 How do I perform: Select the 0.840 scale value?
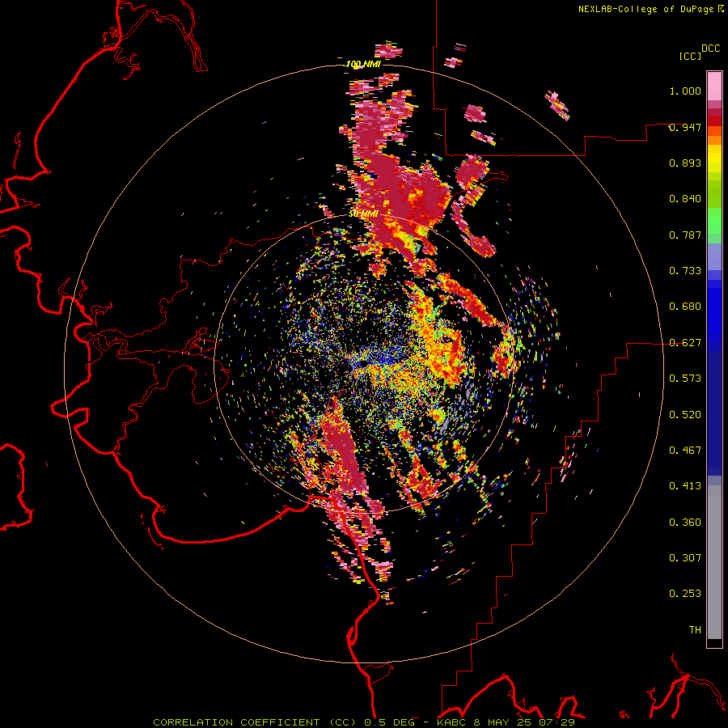pos(685,199)
